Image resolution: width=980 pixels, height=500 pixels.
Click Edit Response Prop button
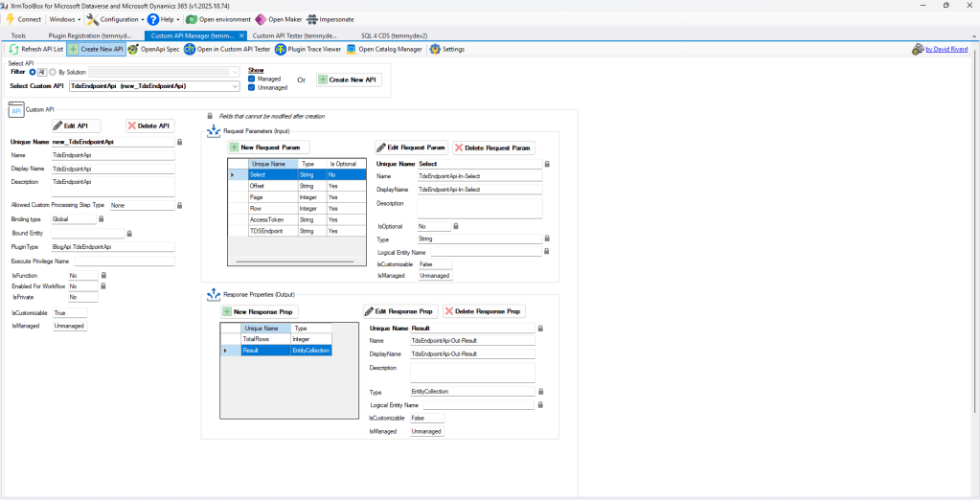(x=400, y=311)
